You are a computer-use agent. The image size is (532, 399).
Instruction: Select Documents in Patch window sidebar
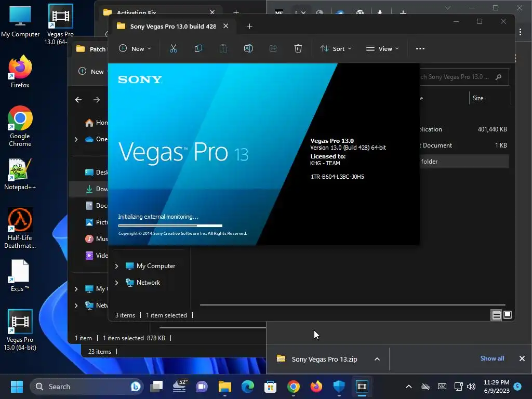pyautogui.click(x=96, y=206)
